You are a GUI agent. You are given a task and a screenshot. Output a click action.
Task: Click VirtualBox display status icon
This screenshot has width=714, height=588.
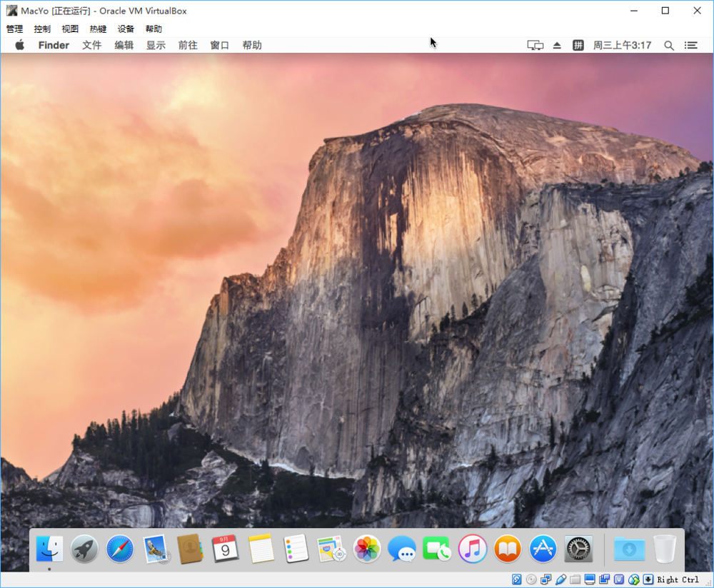pyautogui.click(x=590, y=579)
